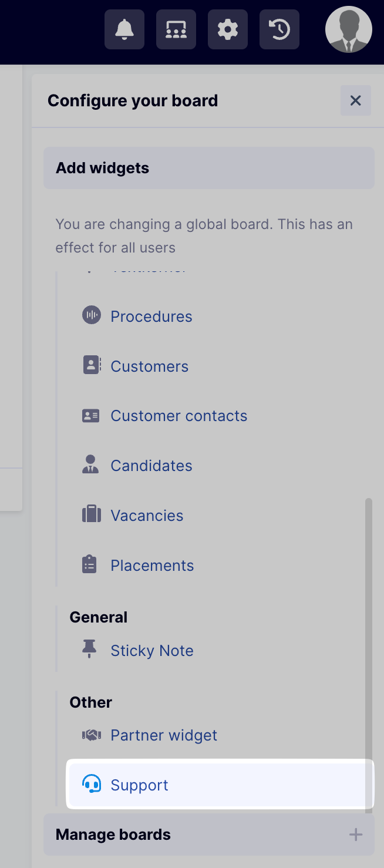The width and height of the screenshot is (384, 868).
Task: Collapse the Add widgets section
Action: click(x=208, y=168)
